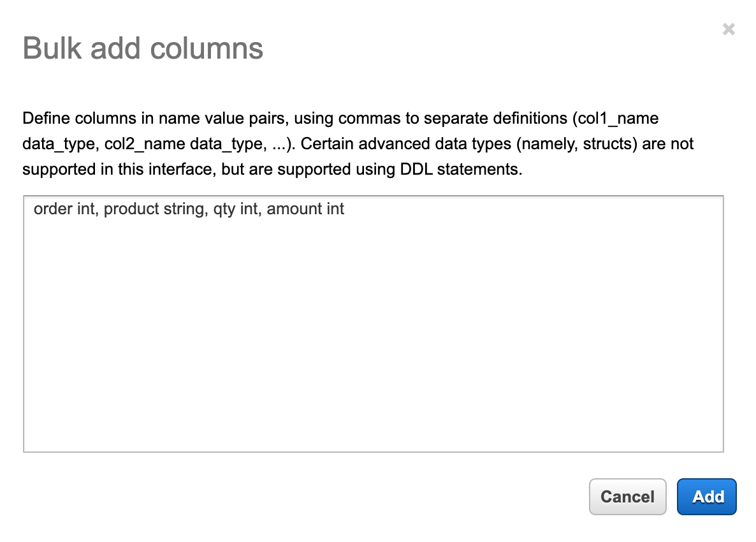Click the "(col1_name" example text in the description

point(615,119)
